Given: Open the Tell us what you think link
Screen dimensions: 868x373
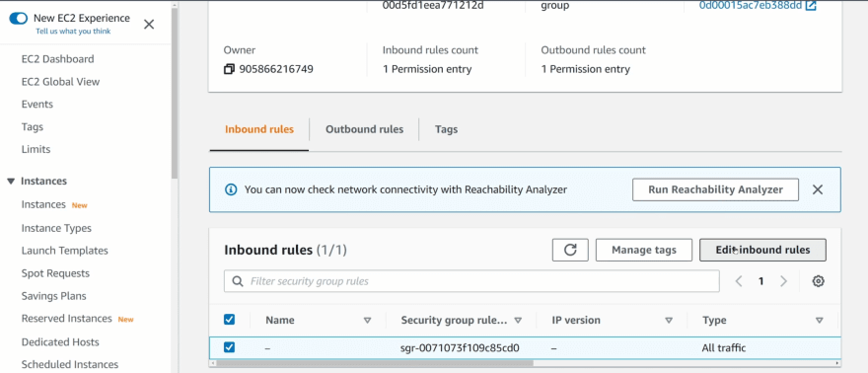Looking at the screenshot, I should pos(73,31).
